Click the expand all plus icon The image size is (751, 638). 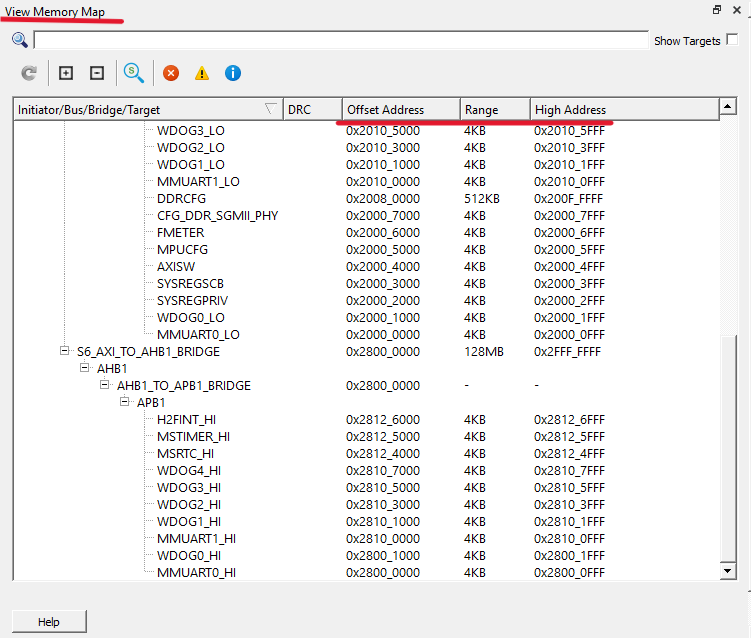tap(66, 73)
